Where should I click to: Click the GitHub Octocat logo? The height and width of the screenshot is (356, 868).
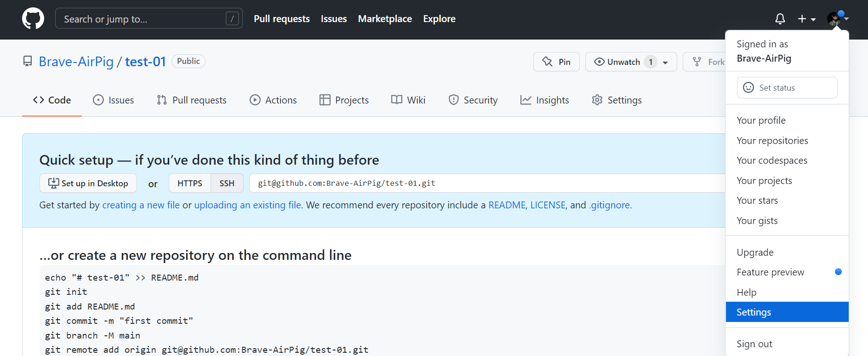33,19
